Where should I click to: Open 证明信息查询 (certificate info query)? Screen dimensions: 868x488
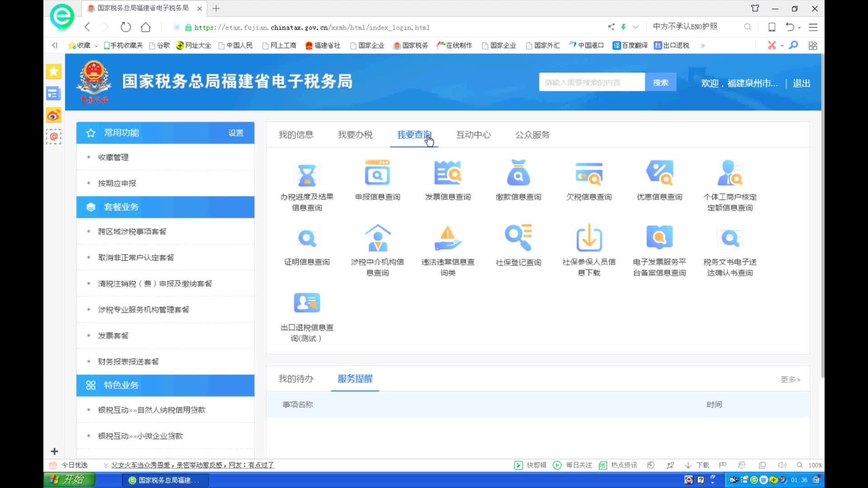pos(307,244)
